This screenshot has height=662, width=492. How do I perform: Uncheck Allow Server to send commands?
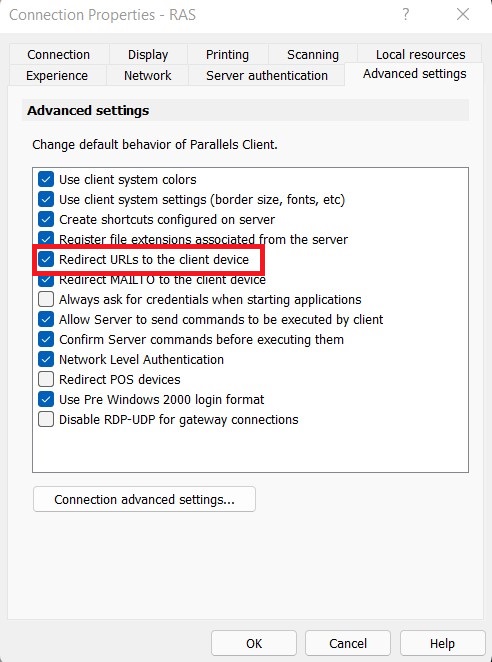click(x=46, y=320)
